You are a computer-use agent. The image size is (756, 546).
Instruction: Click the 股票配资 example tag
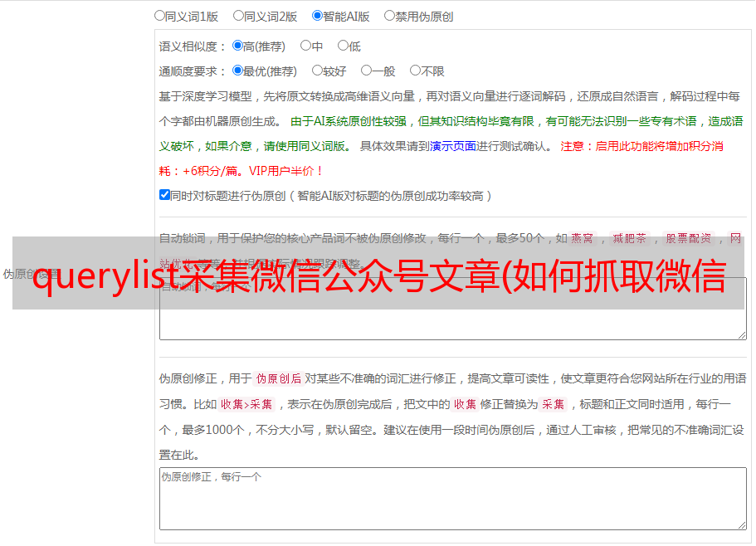tap(689, 238)
